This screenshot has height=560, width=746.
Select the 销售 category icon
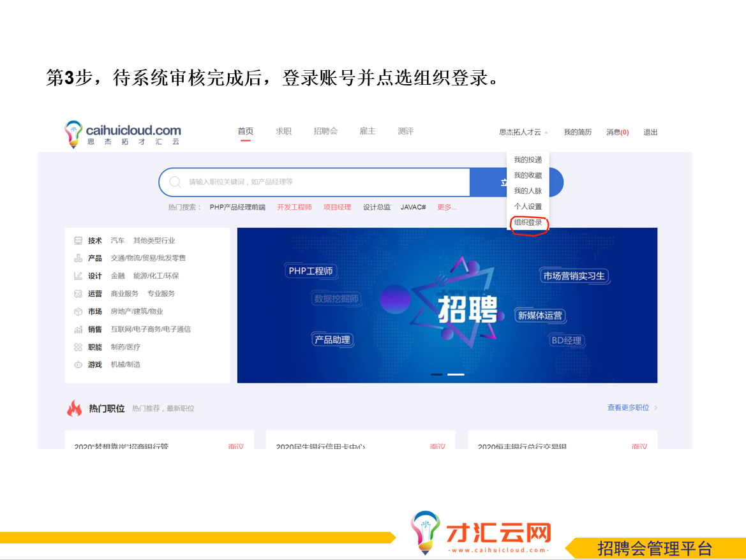(78, 329)
